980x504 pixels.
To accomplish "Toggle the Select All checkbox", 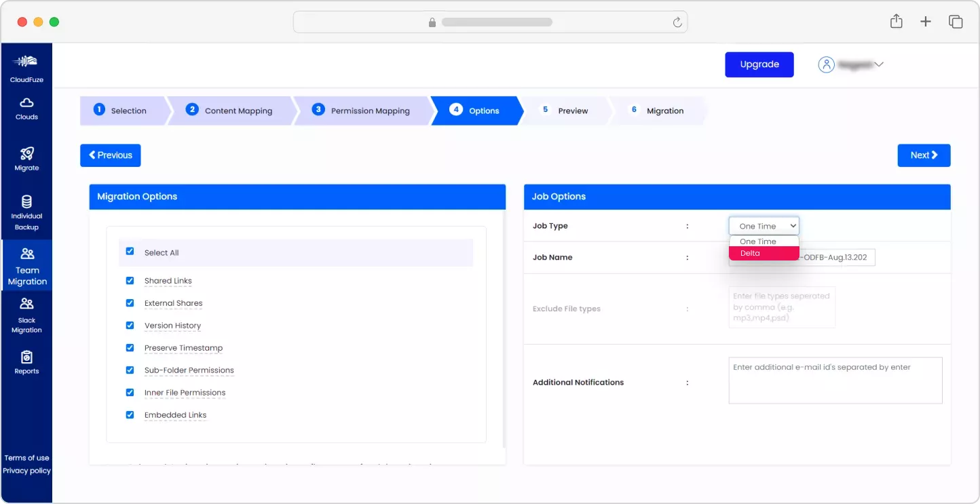I will tap(130, 251).
